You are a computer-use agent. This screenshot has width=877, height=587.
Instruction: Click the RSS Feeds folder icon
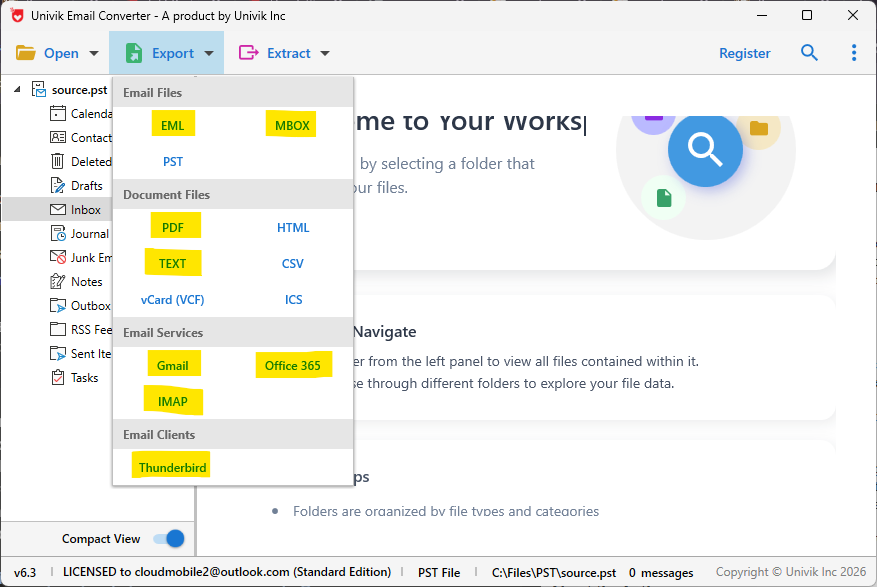(58, 329)
